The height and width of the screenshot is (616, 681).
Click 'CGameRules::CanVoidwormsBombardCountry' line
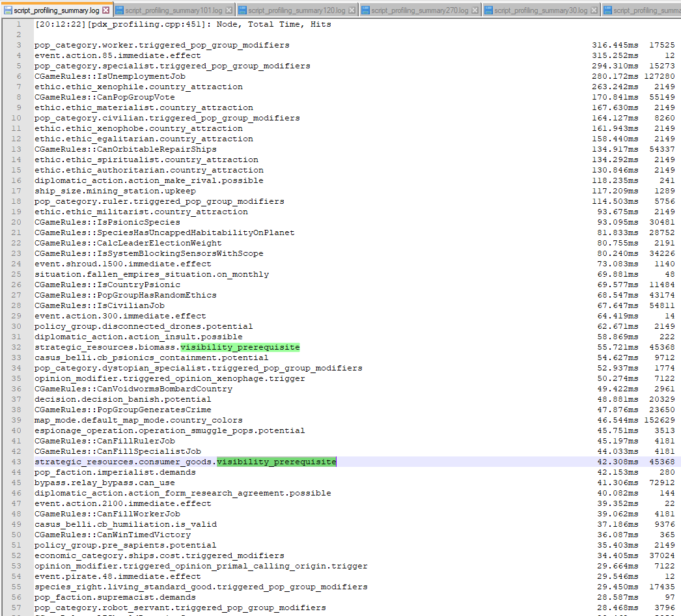[133, 389]
